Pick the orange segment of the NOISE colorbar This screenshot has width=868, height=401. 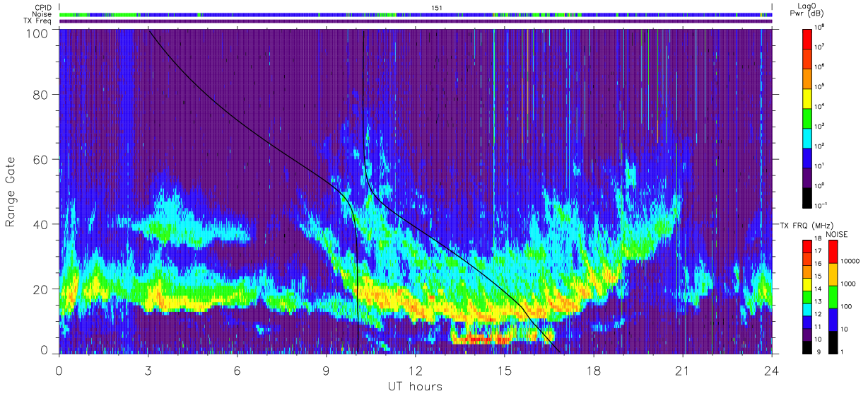832,274
